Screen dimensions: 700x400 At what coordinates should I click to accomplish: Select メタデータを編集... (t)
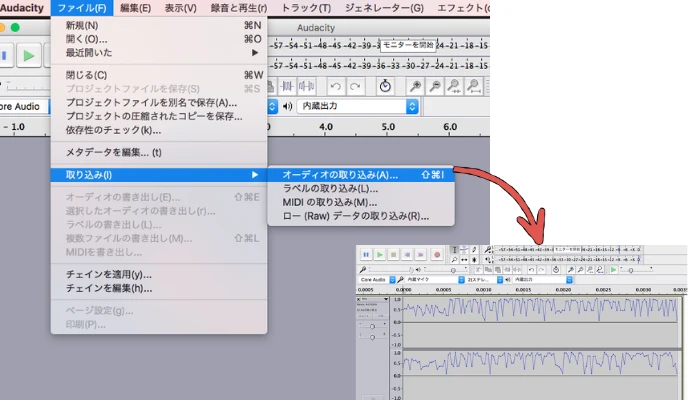pyautogui.click(x=159, y=152)
